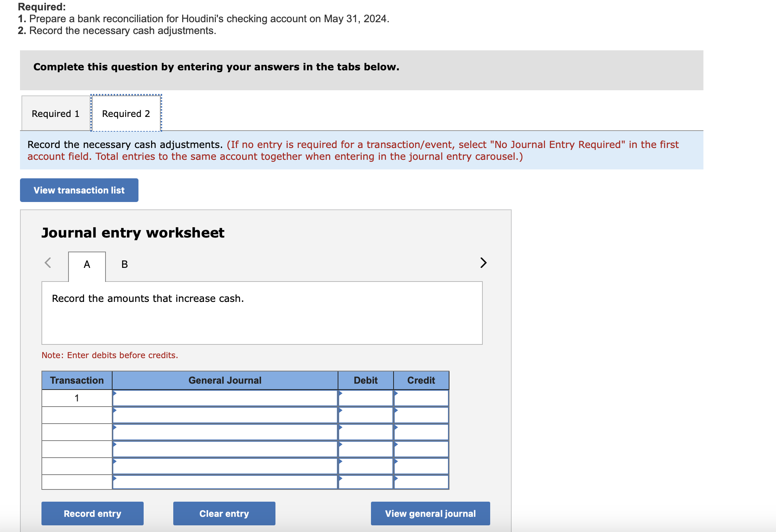Click the Record entry button

[92, 513]
